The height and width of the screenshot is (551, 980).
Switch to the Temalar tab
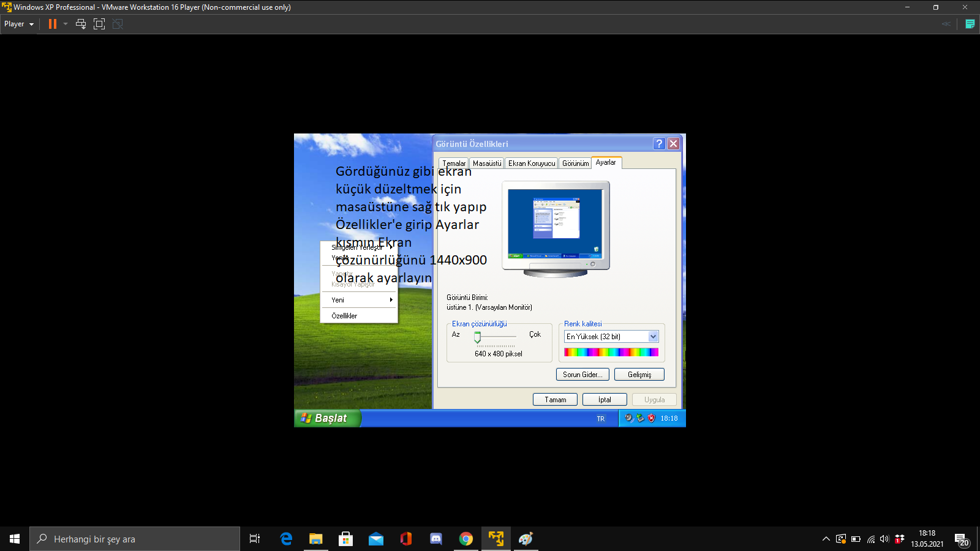454,163
